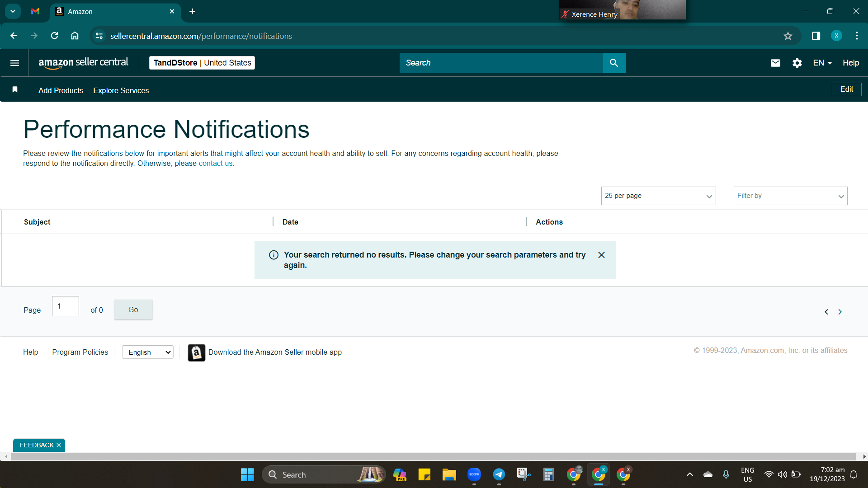Click the taskbar microphone icon
Screen dimensions: 868x488
coord(726,474)
